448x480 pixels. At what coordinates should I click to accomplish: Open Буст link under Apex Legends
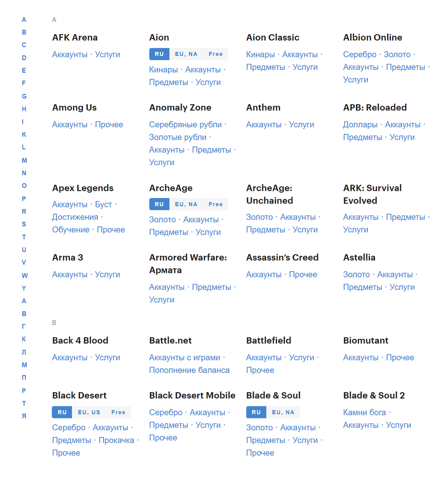coord(103,205)
